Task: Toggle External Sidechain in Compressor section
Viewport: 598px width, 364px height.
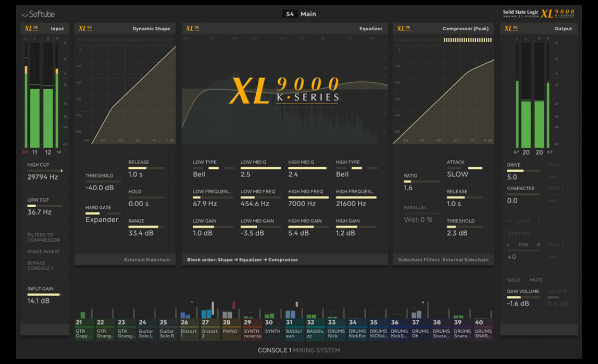Action: point(465,259)
